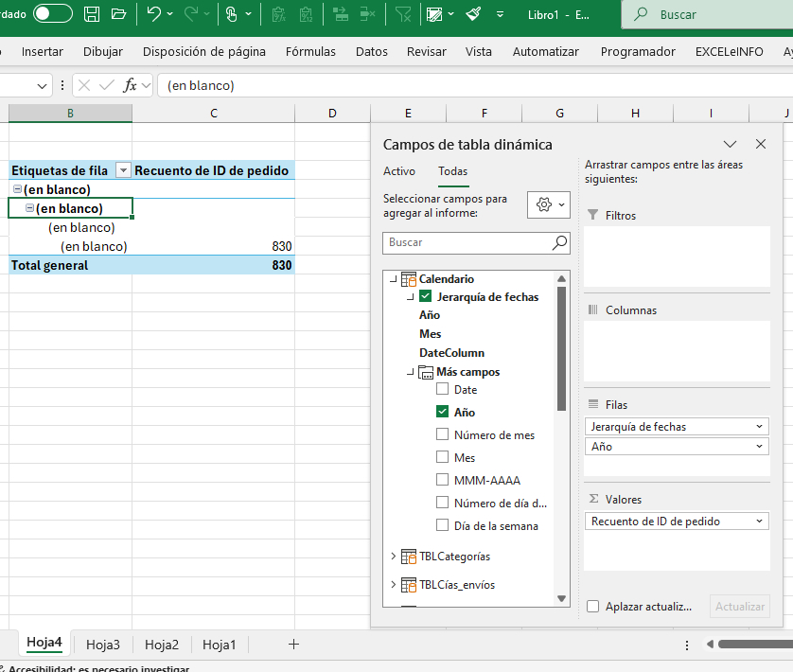Image resolution: width=793 pixels, height=672 pixels.
Task: Enable the Número de mes checkbox
Action: (x=443, y=434)
